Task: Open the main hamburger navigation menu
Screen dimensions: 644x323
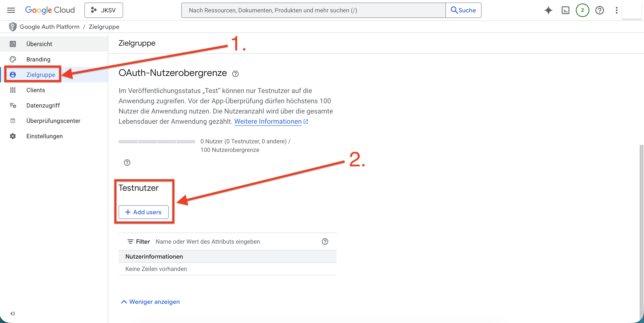Action: (11, 10)
